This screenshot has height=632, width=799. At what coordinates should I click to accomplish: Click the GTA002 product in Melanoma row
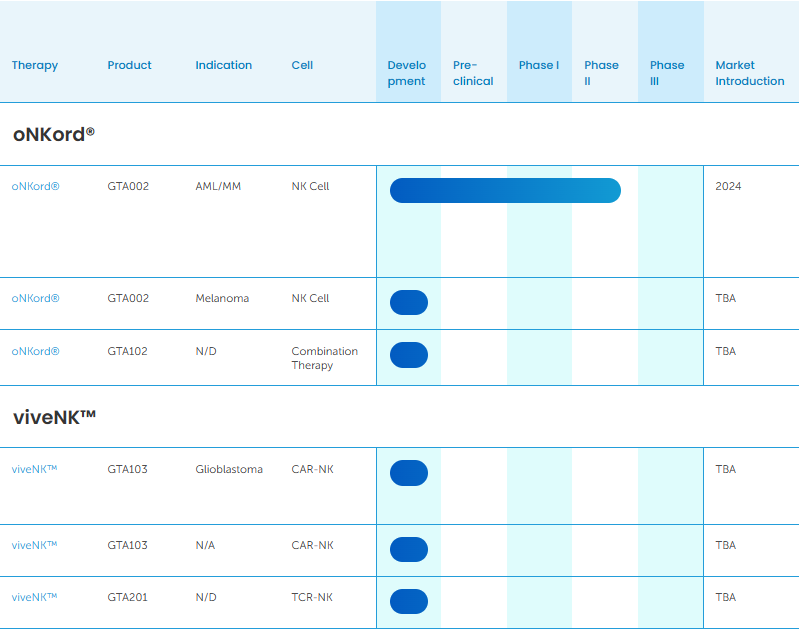128,298
